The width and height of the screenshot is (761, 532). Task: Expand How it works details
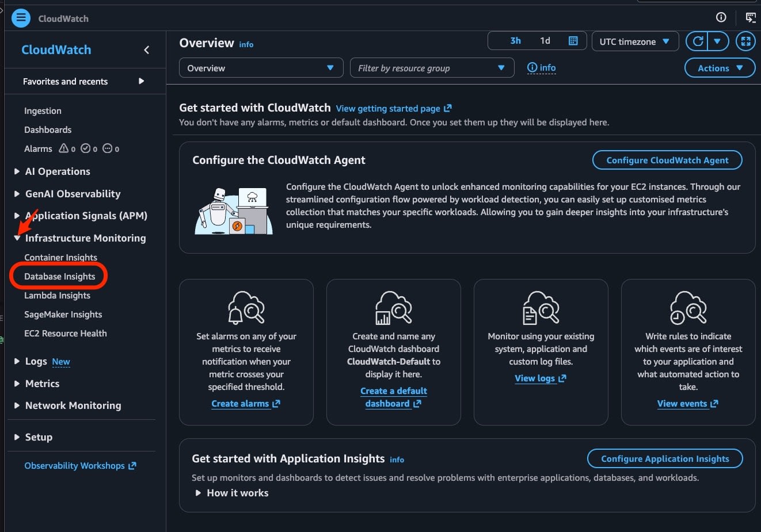coord(231,493)
